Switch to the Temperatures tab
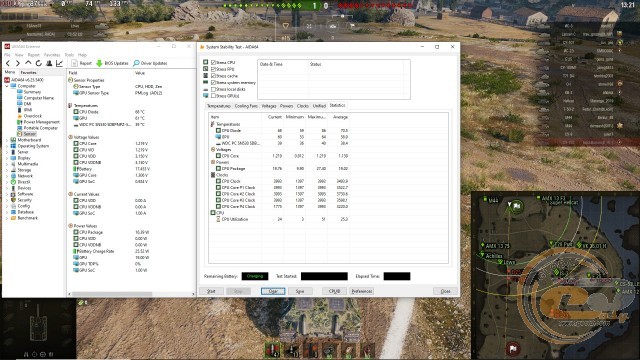The height and width of the screenshot is (360, 640). (219, 106)
